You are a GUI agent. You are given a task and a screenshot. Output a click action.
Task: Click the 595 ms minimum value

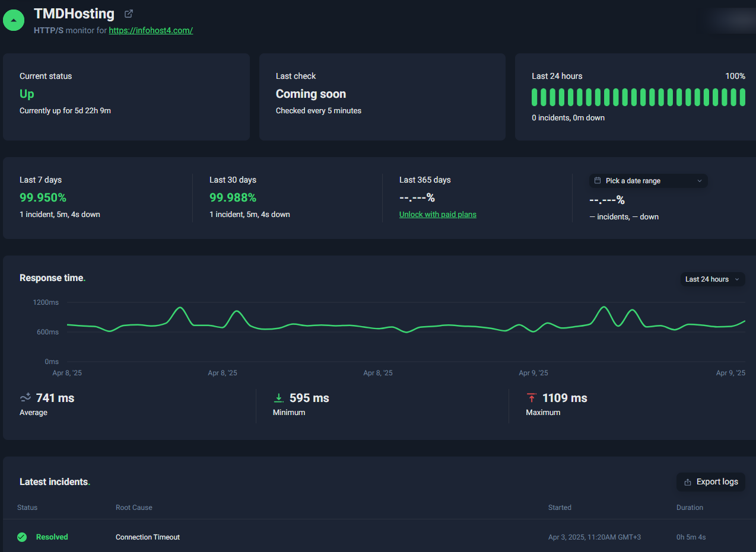tap(309, 398)
